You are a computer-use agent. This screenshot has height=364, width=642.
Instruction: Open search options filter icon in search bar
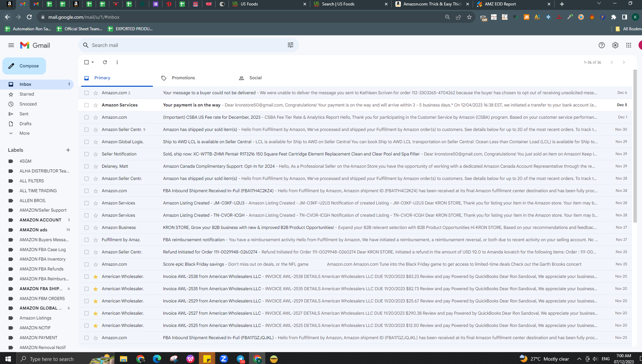[291, 45]
